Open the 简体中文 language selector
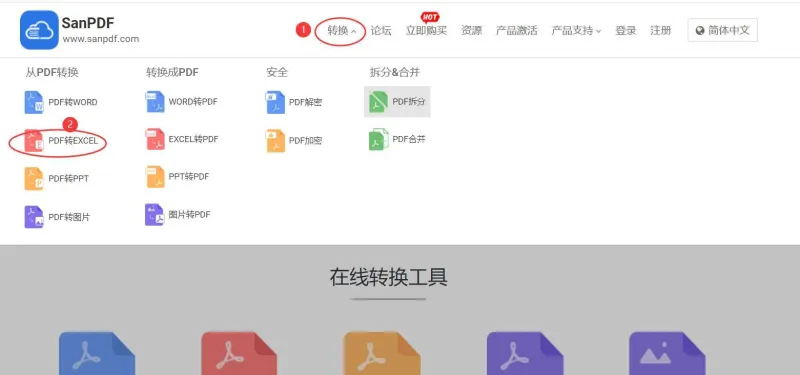The height and width of the screenshot is (375, 800). [x=722, y=30]
